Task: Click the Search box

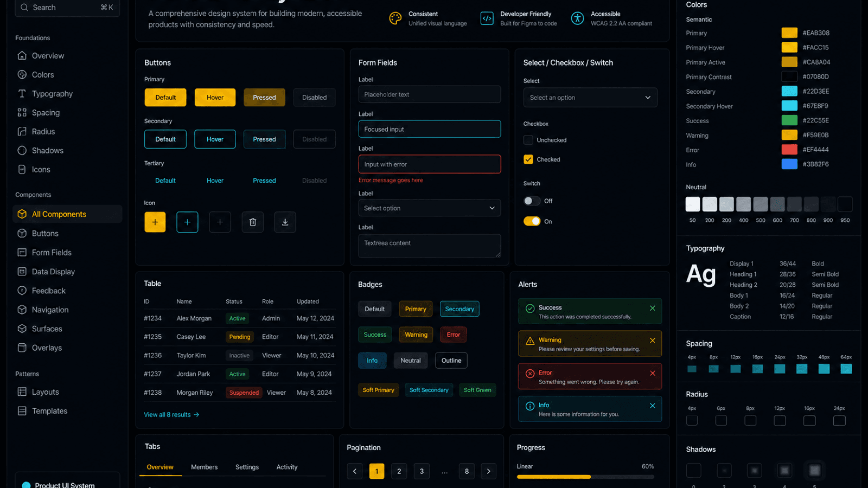Action: pyautogui.click(x=67, y=8)
